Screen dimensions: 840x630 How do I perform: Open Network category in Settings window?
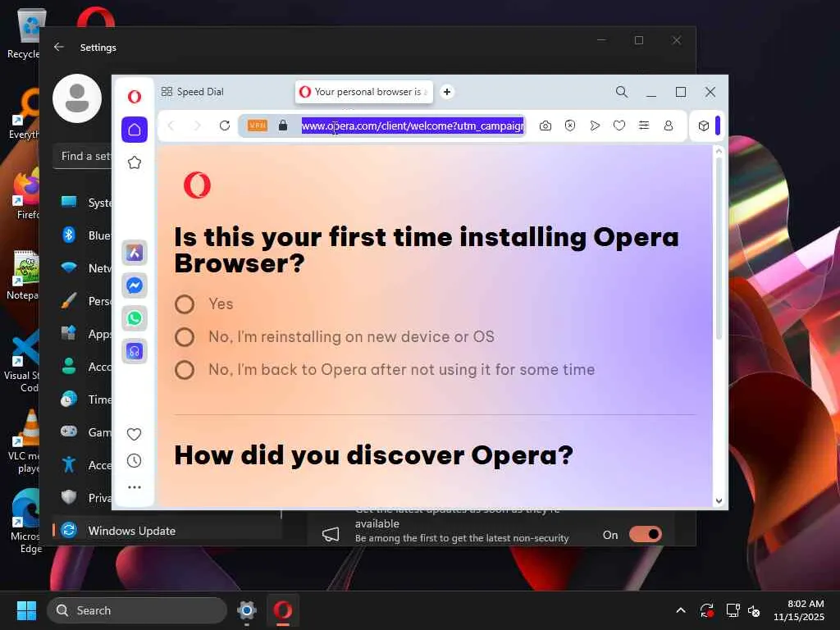click(85, 268)
